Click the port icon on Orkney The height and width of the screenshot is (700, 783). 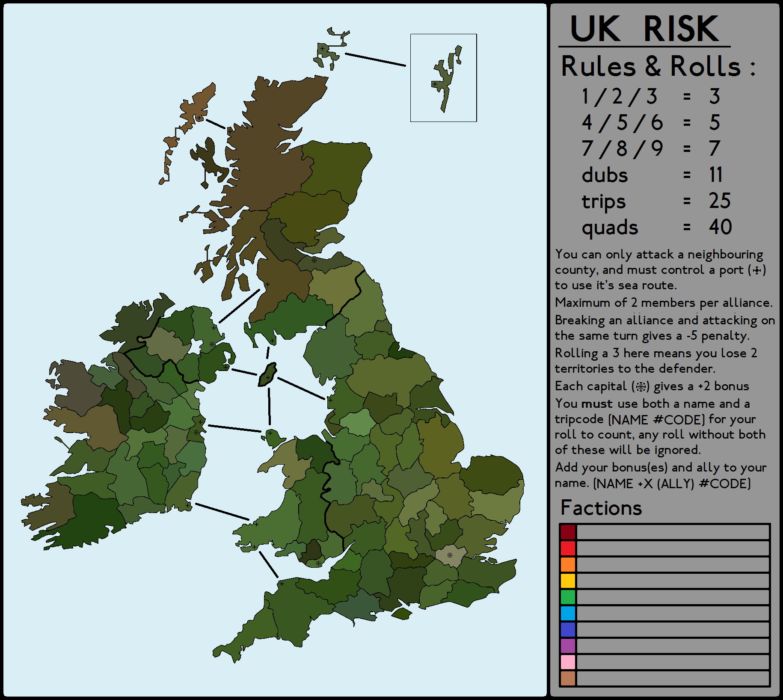[322, 49]
